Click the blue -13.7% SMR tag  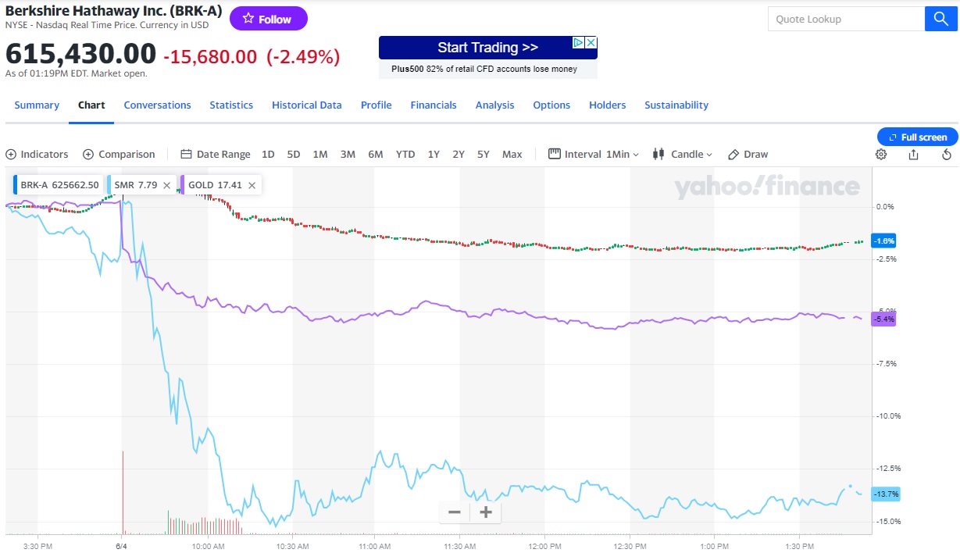tap(886, 494)
